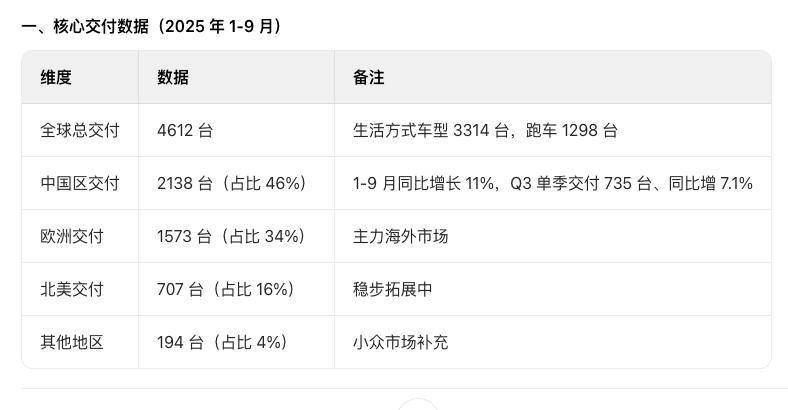
Task: Click the 维度 column header
Action: pos(57,77)
